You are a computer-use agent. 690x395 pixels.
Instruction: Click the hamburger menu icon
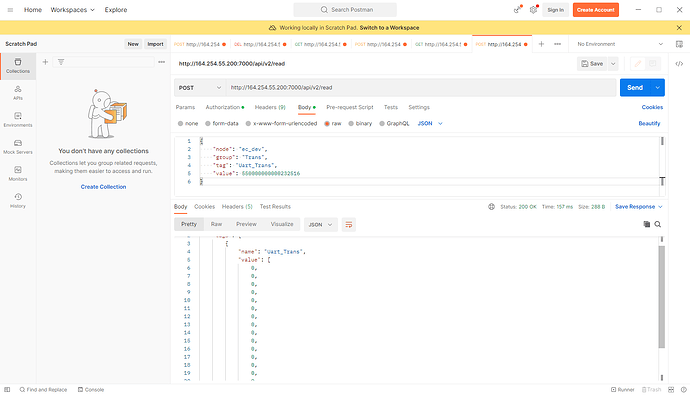tap(10, 10)
